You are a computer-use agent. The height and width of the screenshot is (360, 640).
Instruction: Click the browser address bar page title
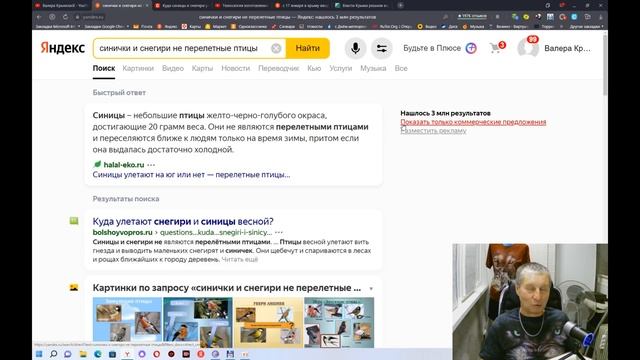click(287, 17)
